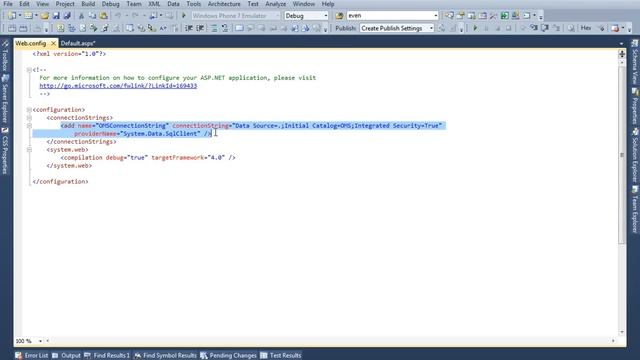Open the Analyze menu
The image size is (640, 360).
pyautogui.click(x=276, y=4)
